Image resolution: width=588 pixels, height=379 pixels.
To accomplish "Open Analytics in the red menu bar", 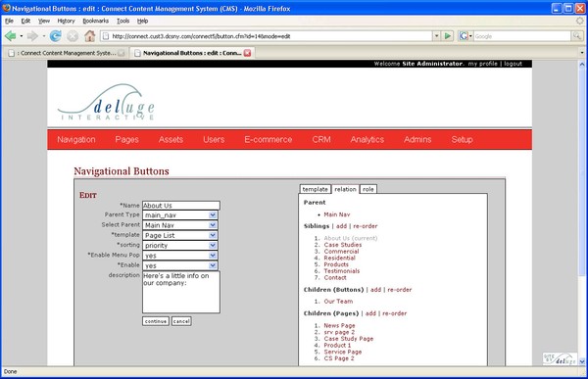I will 367,139.
